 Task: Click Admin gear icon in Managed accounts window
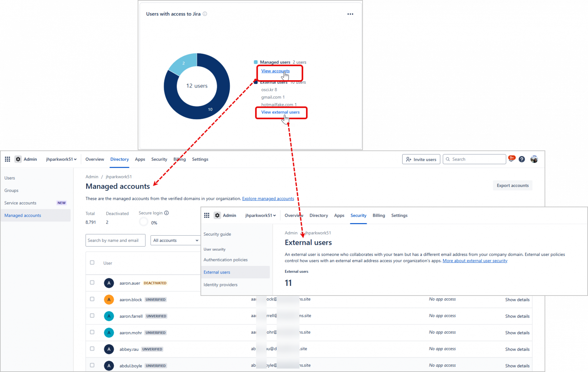coord(18,159)
